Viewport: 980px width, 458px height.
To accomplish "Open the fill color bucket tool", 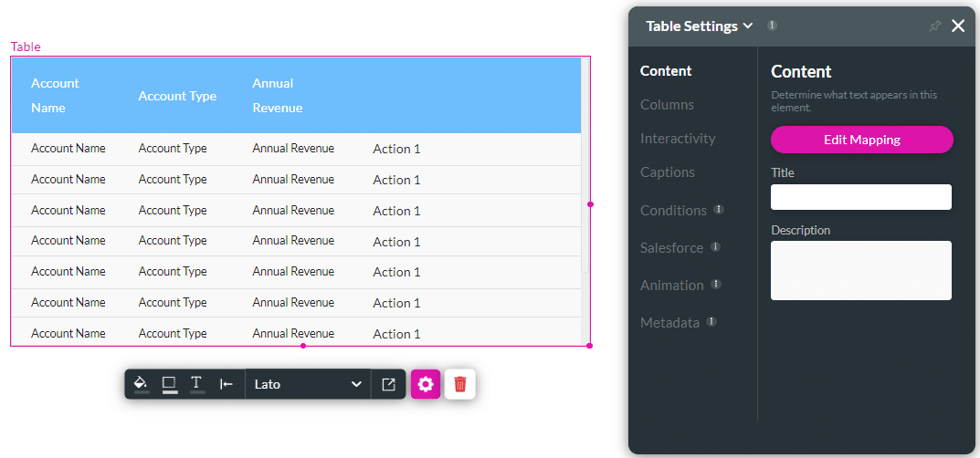I will [141, 384].
